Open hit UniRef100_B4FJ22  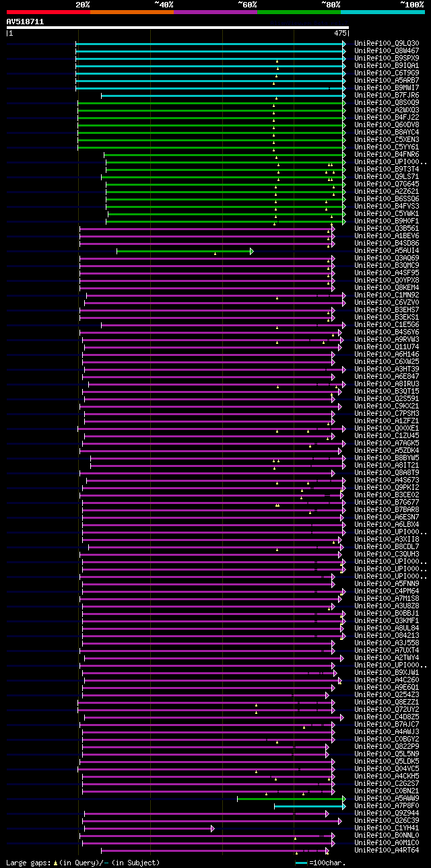387,118
